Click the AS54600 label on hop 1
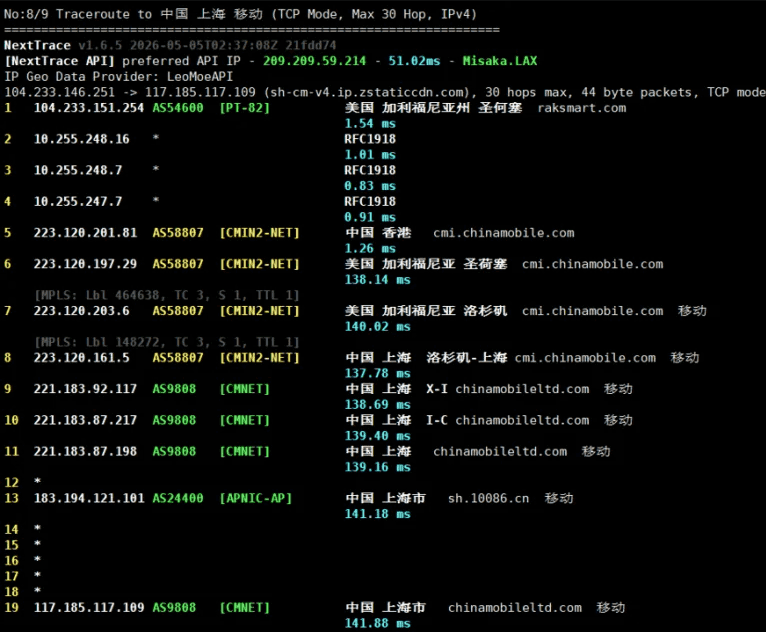 click(x=178, y=108)
